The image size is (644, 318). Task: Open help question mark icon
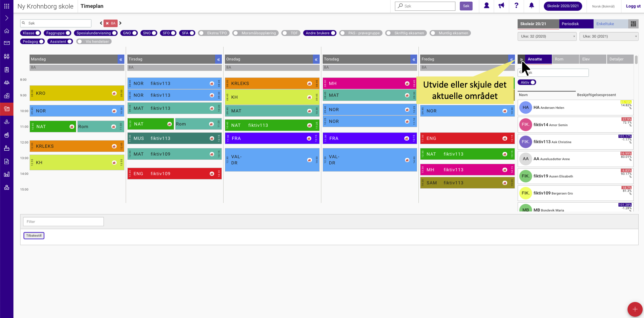(516, 6)
